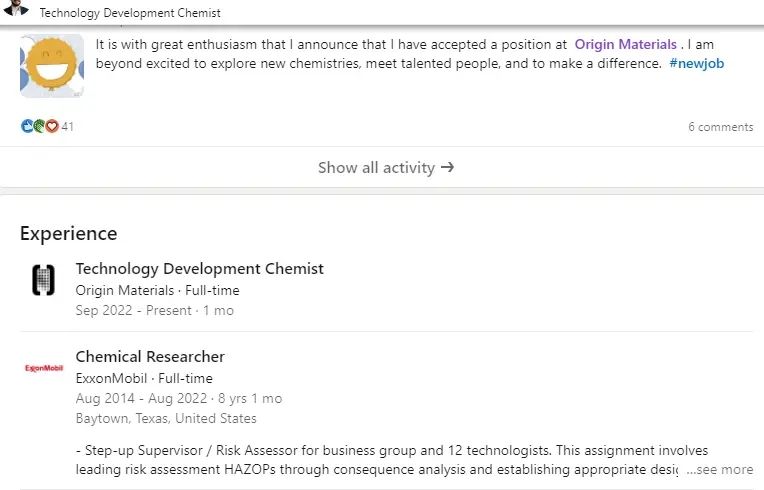The image size is (764, 490).
Task: Show the celebrate reaction icon details
Action: [39, 127]
